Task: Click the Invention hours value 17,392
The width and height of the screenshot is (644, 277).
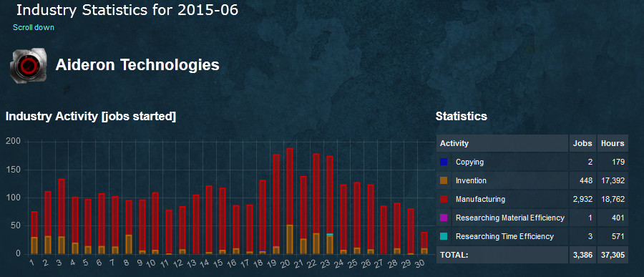Action: (x=613, y=180)
